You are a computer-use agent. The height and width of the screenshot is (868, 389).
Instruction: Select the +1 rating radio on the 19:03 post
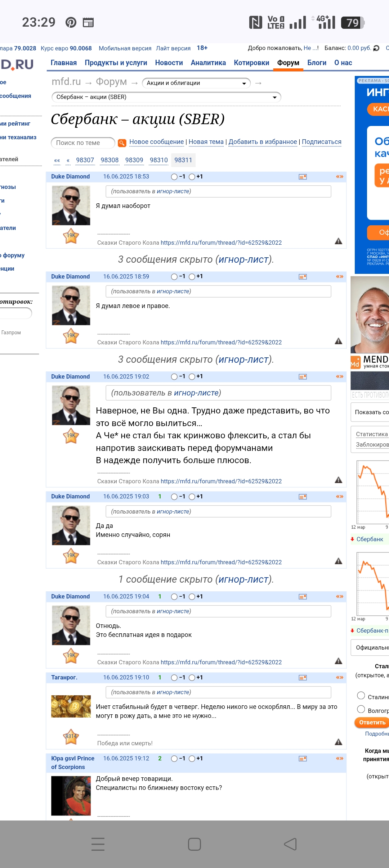point(192,497)
